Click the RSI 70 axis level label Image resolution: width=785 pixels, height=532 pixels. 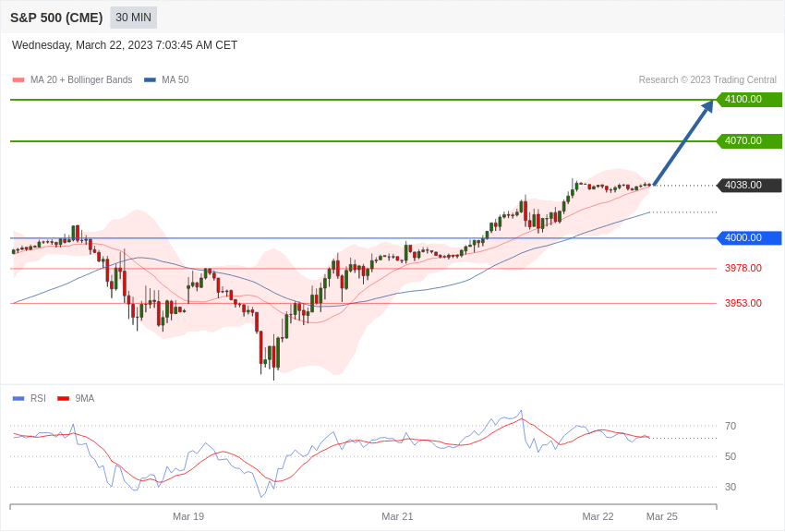coord(730,427)
